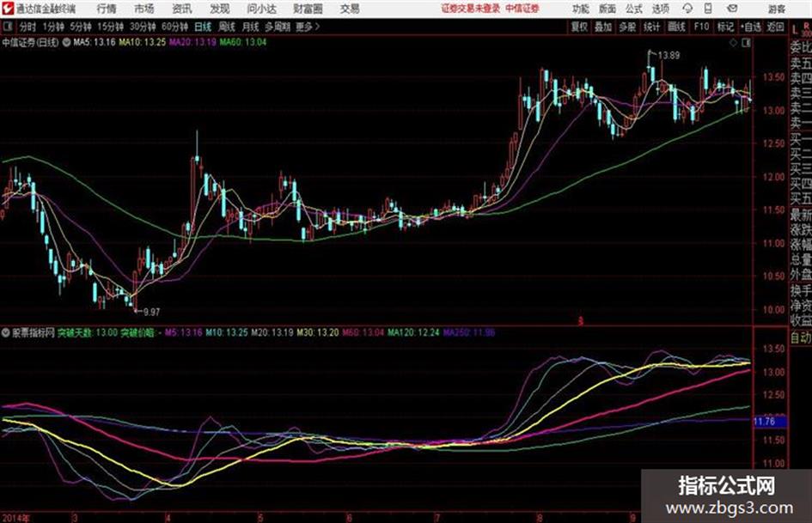Toggle the side panel icon at chart top-right
Screen dimensions: 812x523
tap(746, 43)
